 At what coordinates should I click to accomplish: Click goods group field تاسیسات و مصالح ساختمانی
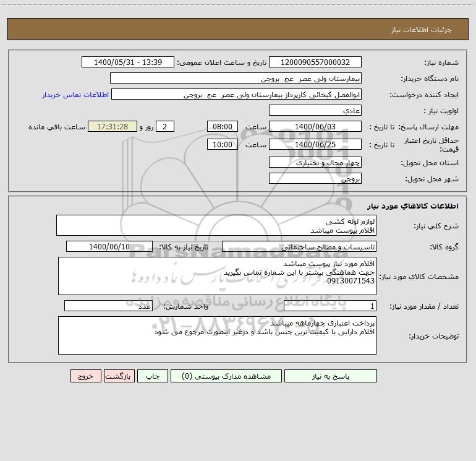pyautogui.click(x=299, y=246)
